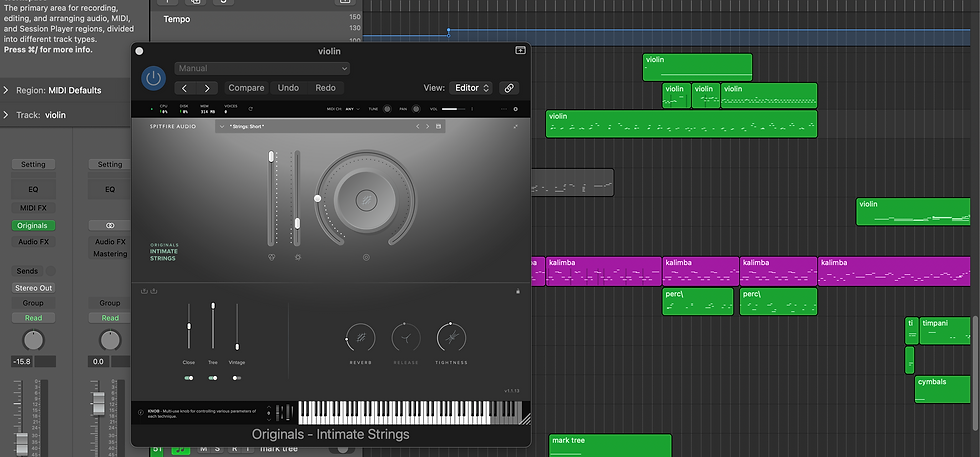Screen dimensions: 980x457
Task: Click the expression icon below the left slider
Action: tap(271, 257)
